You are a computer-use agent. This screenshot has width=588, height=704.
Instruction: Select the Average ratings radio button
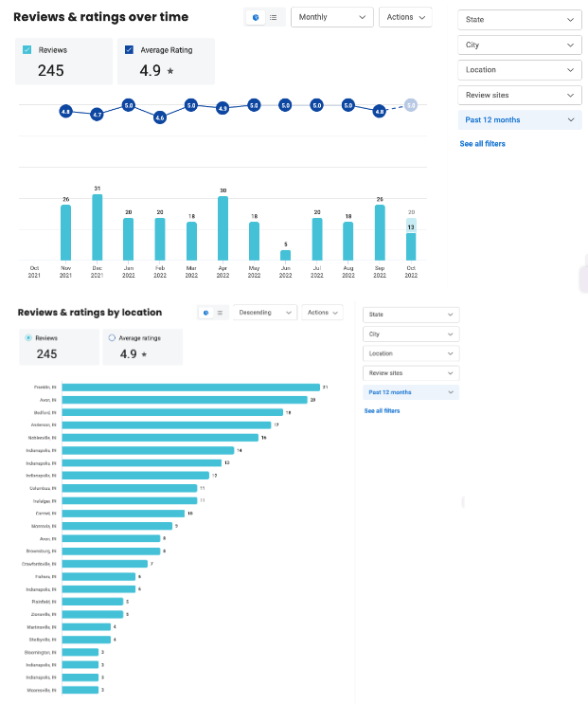(112, 337)
